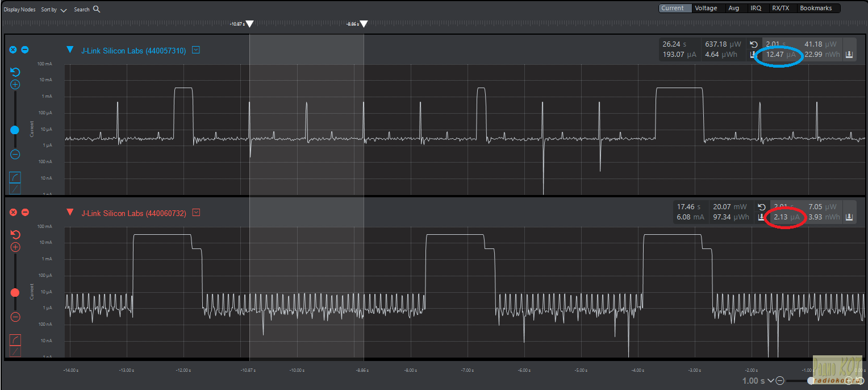868x390 pixels.
Task: Click the red vertical zoom slider handle
Action: click(x=15, y=293)
